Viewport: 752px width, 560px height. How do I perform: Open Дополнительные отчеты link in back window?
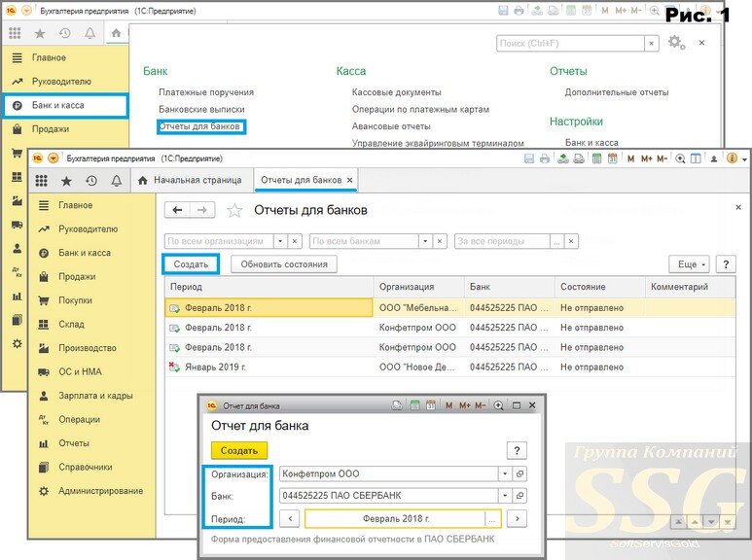click(x=617, y=92)
